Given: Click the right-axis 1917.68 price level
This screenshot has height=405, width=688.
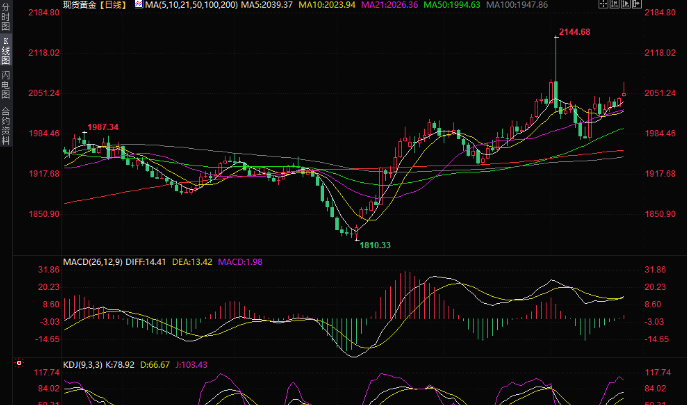Looking at the screenshot, I should click(x=660, y=174).
